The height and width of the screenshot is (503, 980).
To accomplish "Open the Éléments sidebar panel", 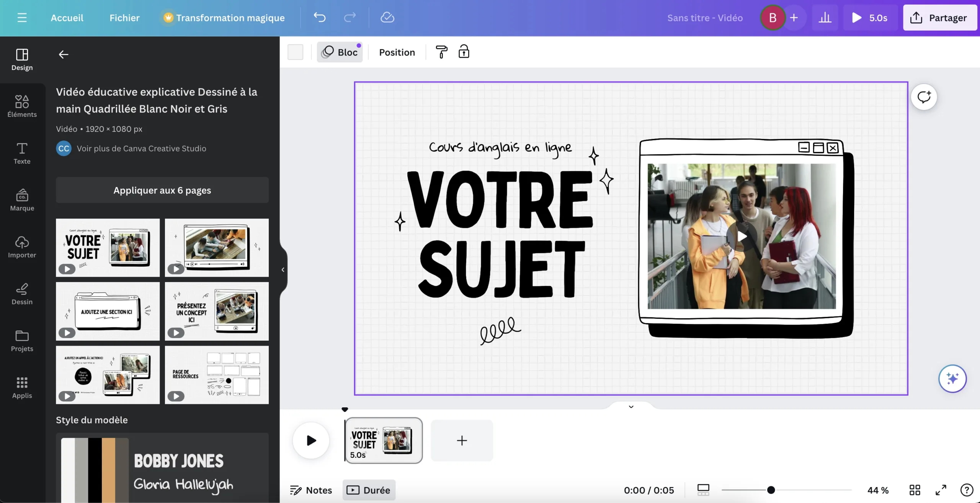I will pyautogui.click(x=22, y=106).
